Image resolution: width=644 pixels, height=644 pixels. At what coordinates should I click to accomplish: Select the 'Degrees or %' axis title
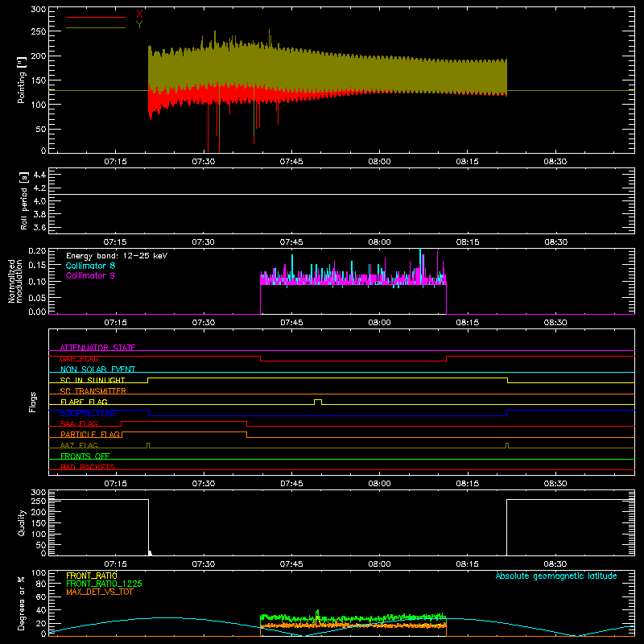point(22,603)
